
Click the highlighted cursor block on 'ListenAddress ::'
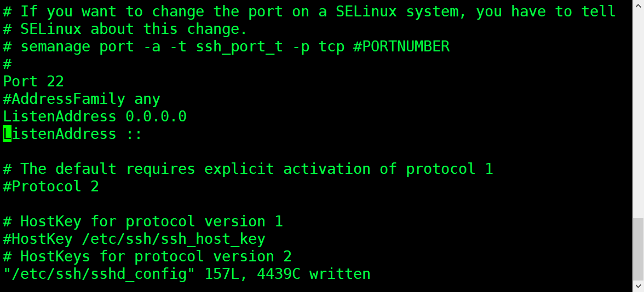pos(7,134)
